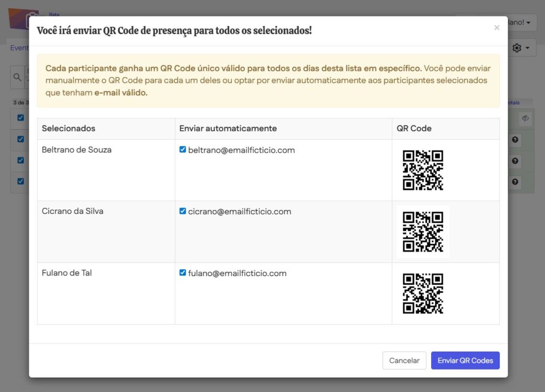Click Beltrano de Souza's QR code image
545x392 pixels.
[x=423, y=170]
